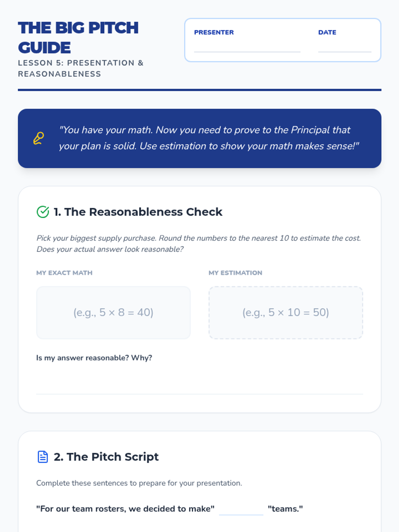Click '1. The Reasonableness Check' heading
399x532 pixels.
tap(138, 212)
